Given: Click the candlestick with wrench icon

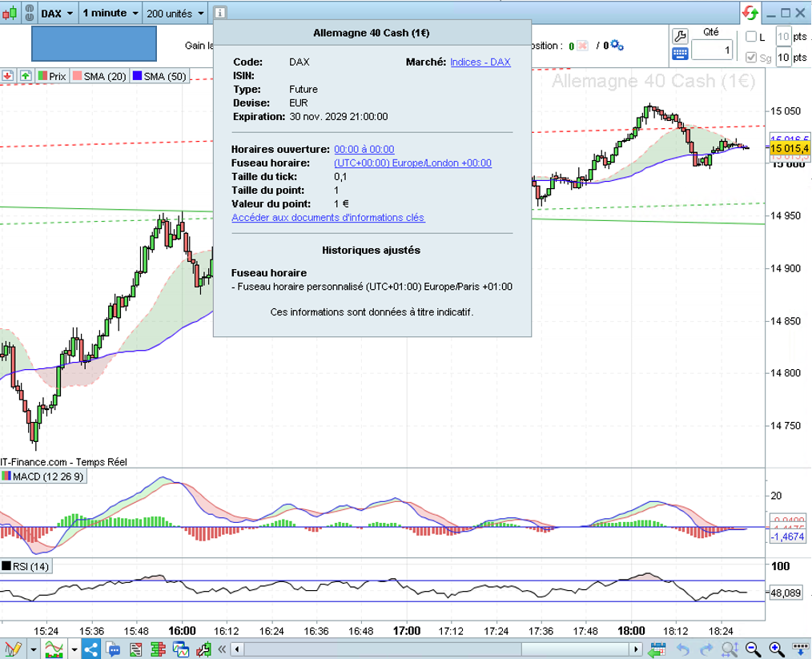Looking at the screenshot, I should click(x=203, y=649).
